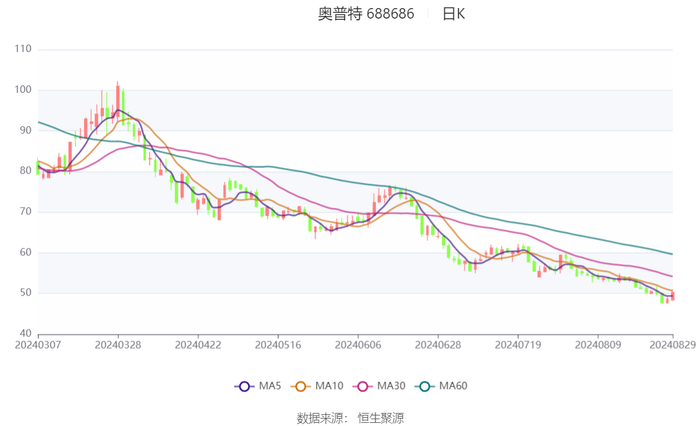This screenshot has width=700, height=426.
Task: Click the y-axis value 110
Action: click(x=23, y=49)
